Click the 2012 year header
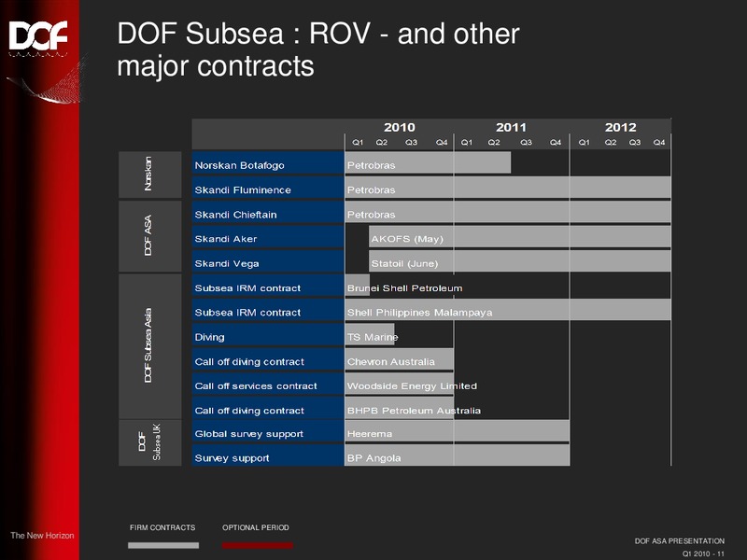 coord(620,127)
